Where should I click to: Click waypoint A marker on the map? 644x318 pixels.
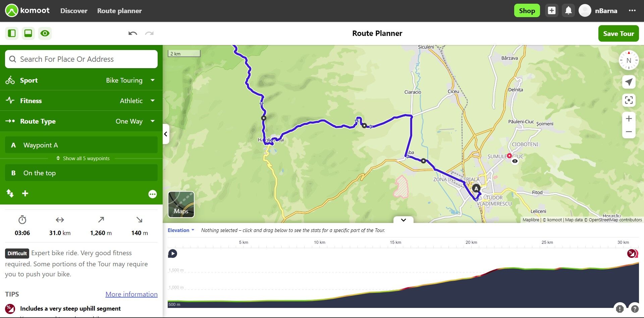tap(476, 188)
